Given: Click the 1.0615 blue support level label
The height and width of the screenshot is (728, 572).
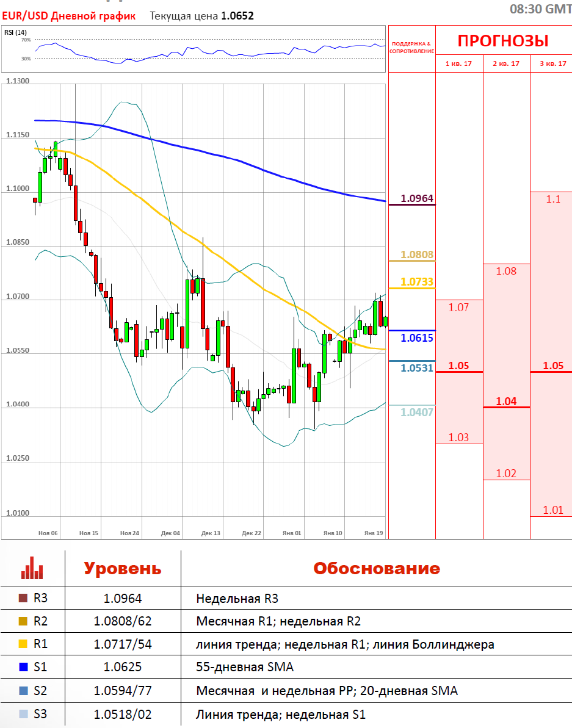Looking at the screenshot, I should click(416, 337).
